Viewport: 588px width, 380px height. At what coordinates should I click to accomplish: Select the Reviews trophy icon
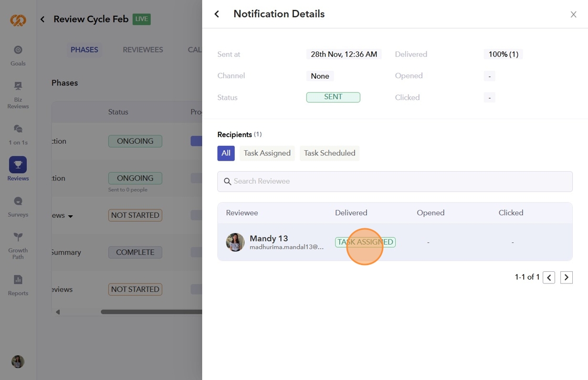click(x=18, y=165)
